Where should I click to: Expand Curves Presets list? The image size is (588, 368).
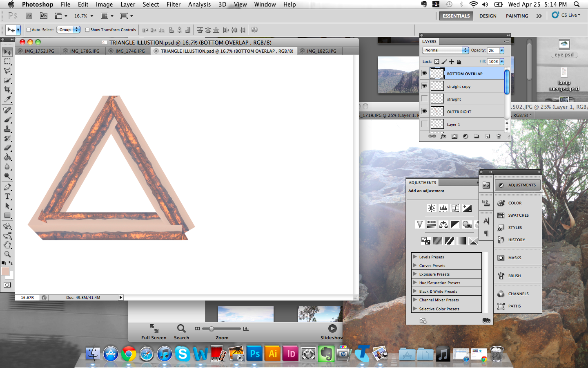415,265
